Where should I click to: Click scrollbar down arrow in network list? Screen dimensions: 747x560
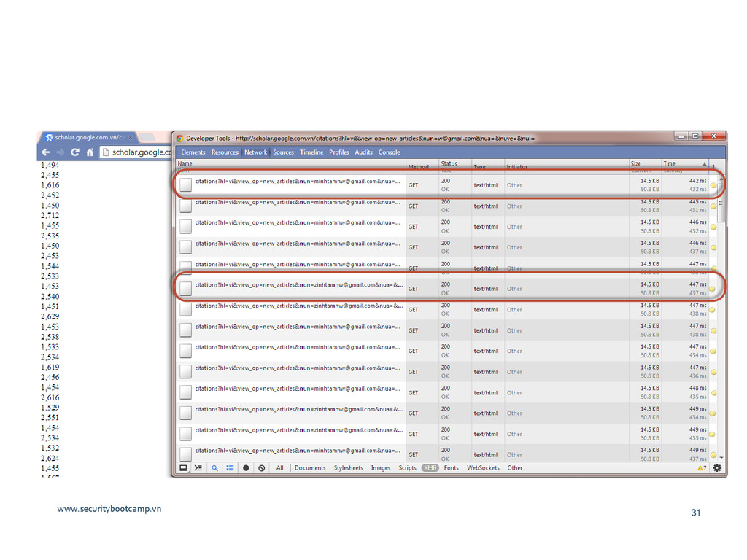721,457
